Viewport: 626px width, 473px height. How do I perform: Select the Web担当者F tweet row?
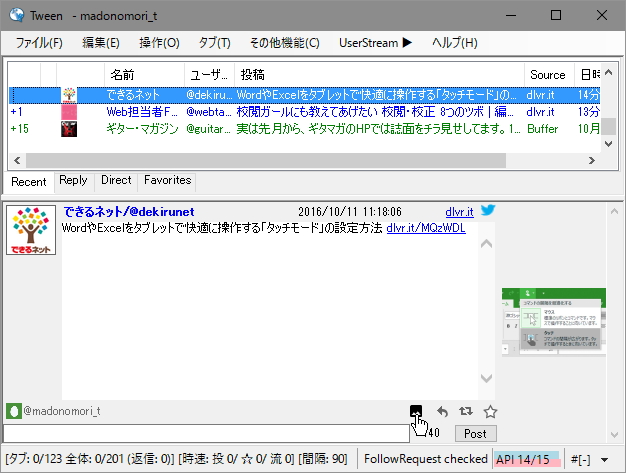click(x=305, y=112)
